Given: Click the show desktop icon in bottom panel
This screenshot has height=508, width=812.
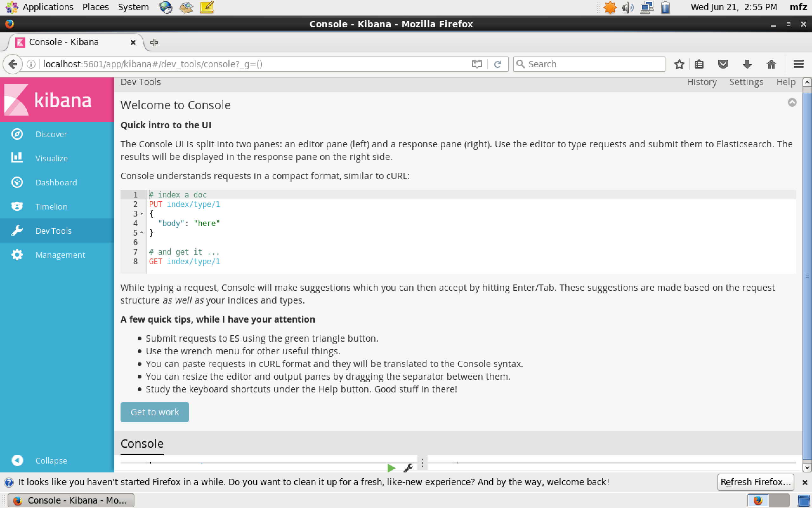Looking at the screenshot, I should coord(804,501).
